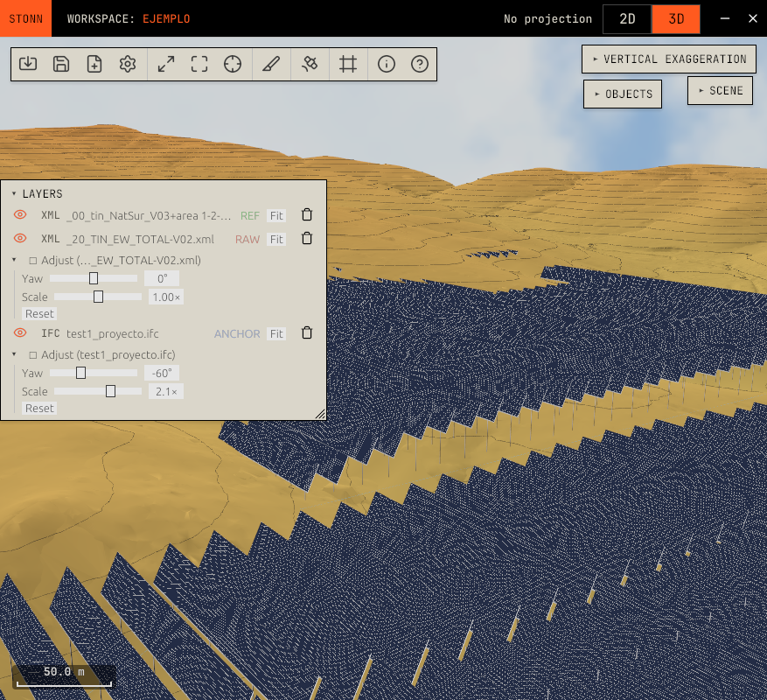Select the _00_tin_NatSur_V03+area layer name
Viewport: 767px width, 700px height.
pyautogui.click(x=149, y=216)
